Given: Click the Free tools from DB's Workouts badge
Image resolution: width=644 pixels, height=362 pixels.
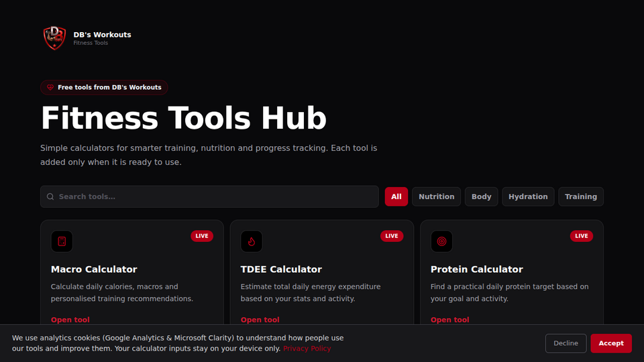Looking at the screenshot, I should coord(104,87).
